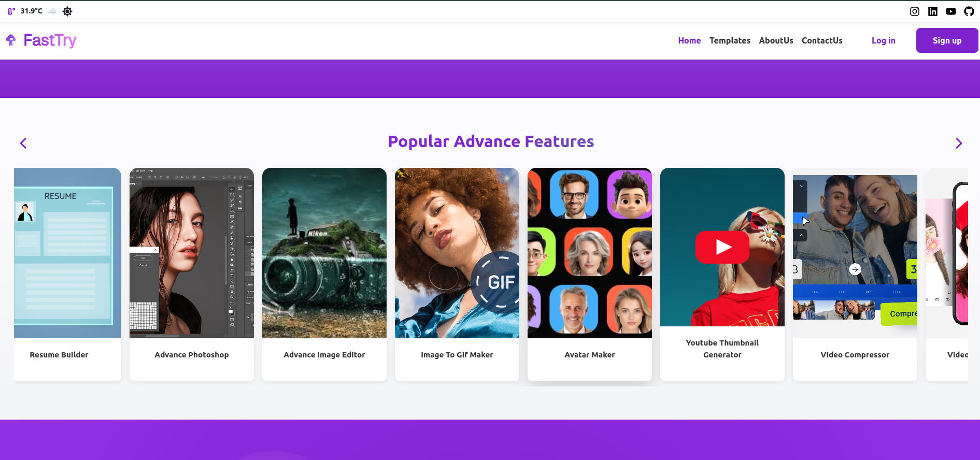This screenshot has width=980, height=460.
Task: Open the Advance Photoshop card image
Action: point(192,253)
